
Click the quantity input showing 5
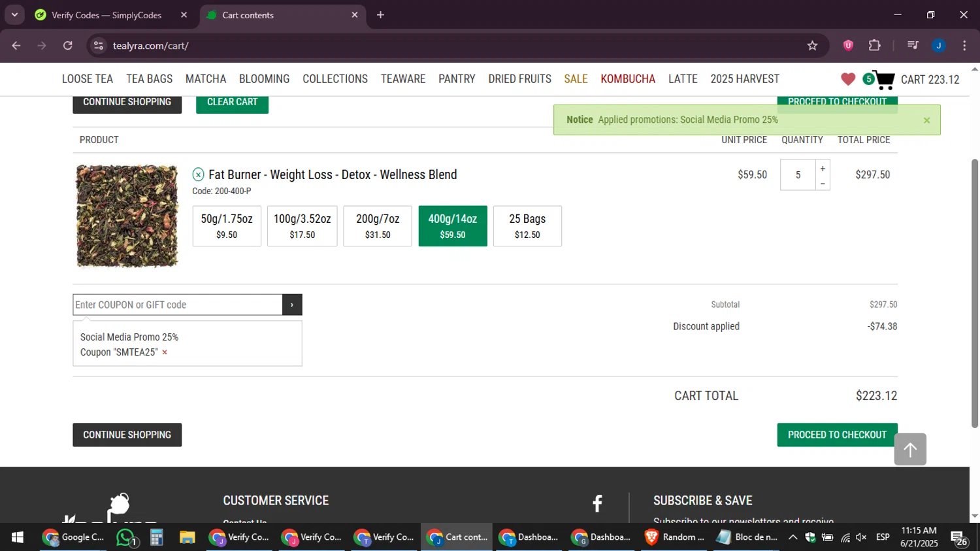(x=798, y=175)
